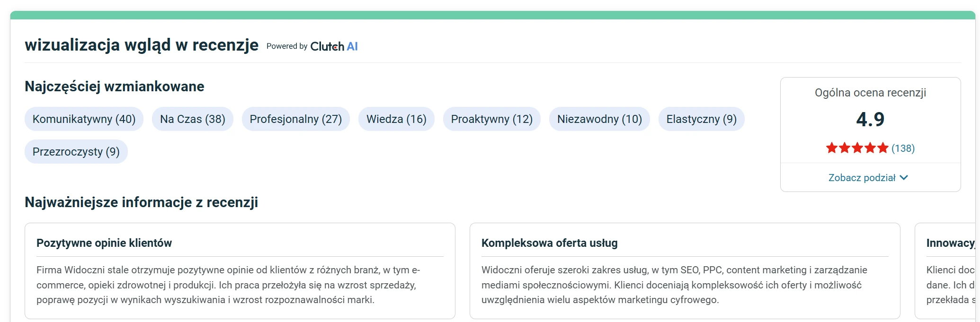Click the Powered by text label
980x322 pixels.
(x=287, y=46)
